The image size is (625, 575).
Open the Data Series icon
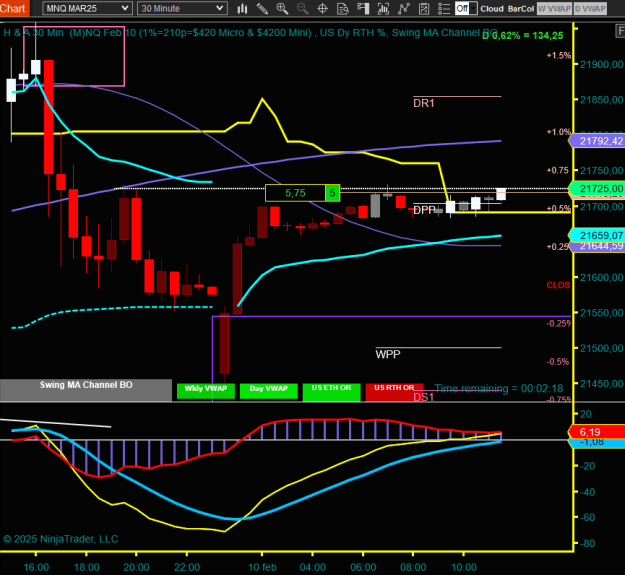(383, 8)
